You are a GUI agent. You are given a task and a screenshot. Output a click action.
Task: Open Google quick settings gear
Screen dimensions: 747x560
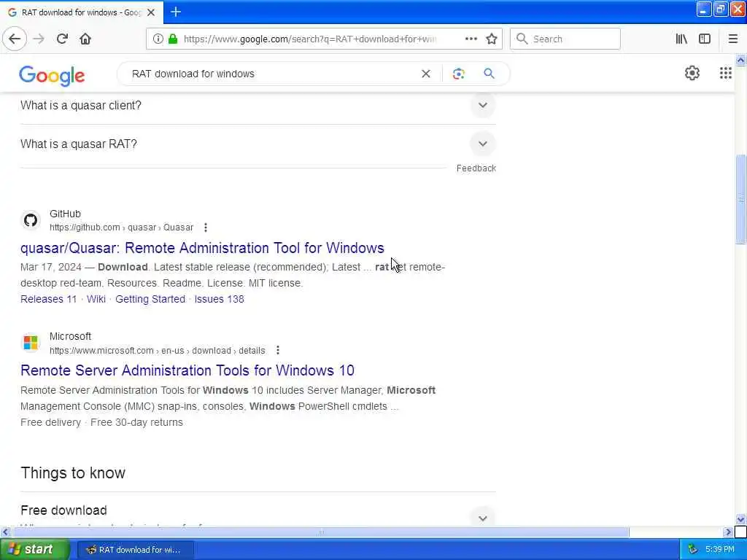pyautogui.click(x=692, y=74)
